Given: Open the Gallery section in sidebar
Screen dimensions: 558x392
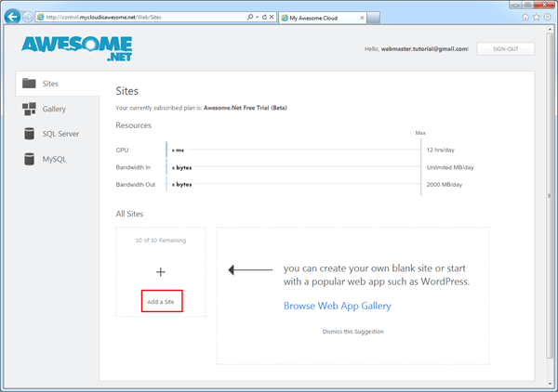Looking at the screenshot, I should (x=58, y=109).
